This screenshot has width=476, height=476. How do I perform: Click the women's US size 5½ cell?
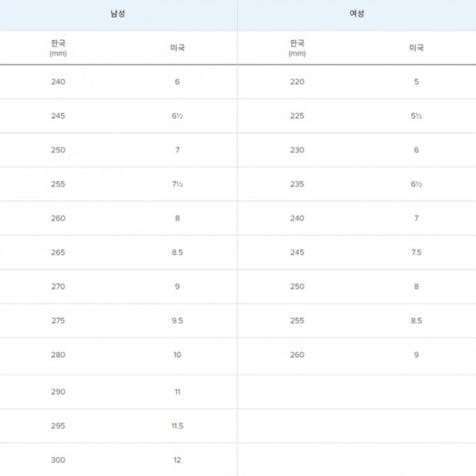tap(416, 116)
